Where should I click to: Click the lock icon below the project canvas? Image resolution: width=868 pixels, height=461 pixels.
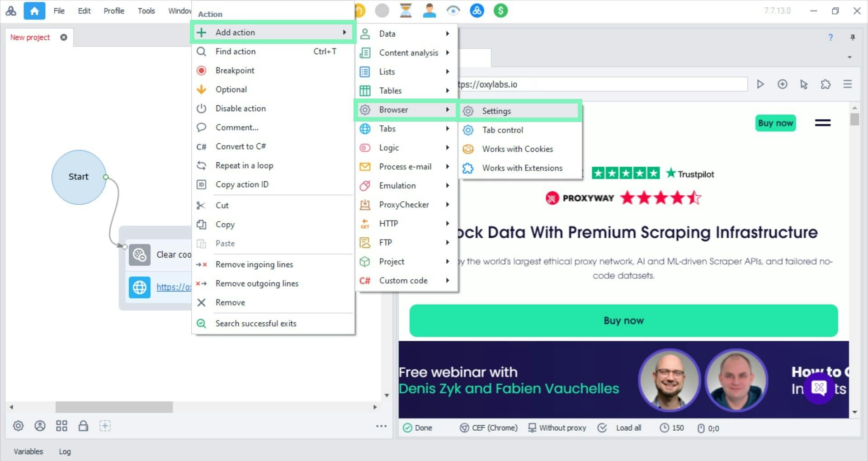83,425
